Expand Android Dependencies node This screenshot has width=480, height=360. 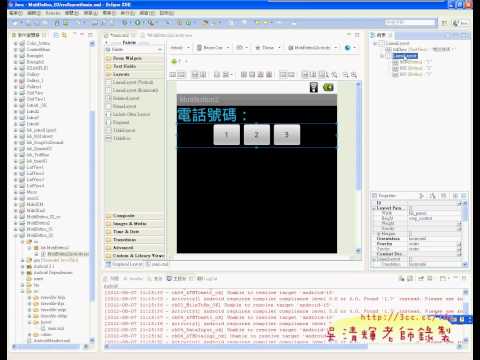[x=23, y=273]
